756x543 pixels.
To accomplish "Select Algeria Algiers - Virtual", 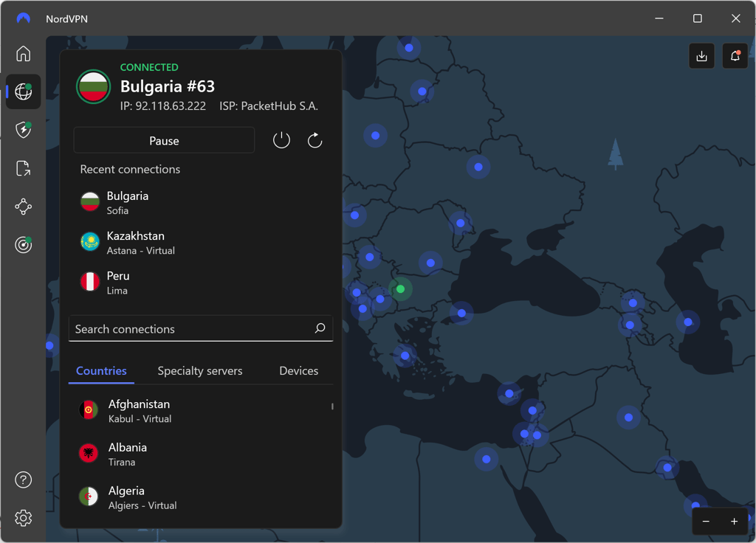I will [201, 497].
